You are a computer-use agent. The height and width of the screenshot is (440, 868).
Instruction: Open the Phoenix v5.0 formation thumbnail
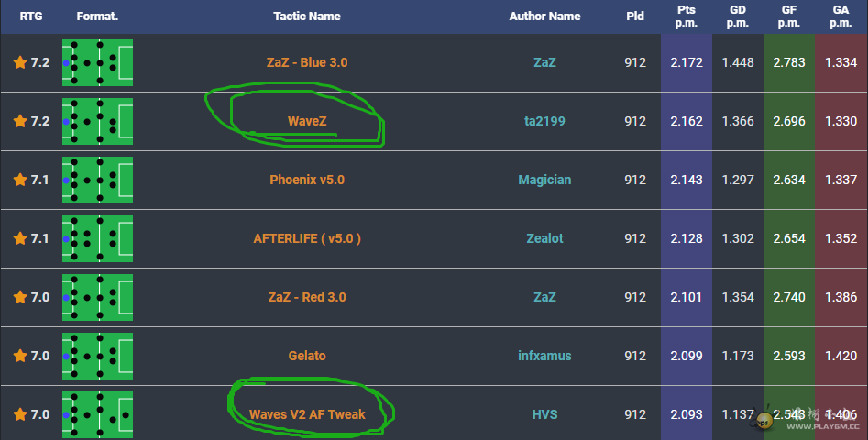pyautogui.click(x=97, y=180)
